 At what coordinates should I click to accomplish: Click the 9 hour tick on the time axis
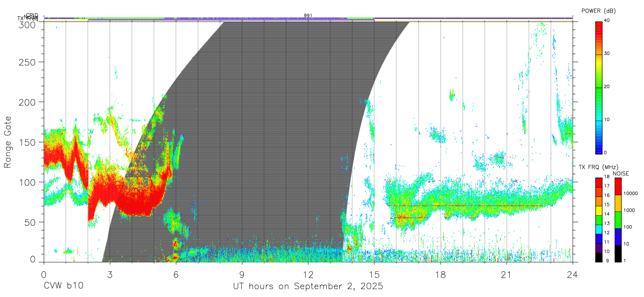(x=242, y=274)
